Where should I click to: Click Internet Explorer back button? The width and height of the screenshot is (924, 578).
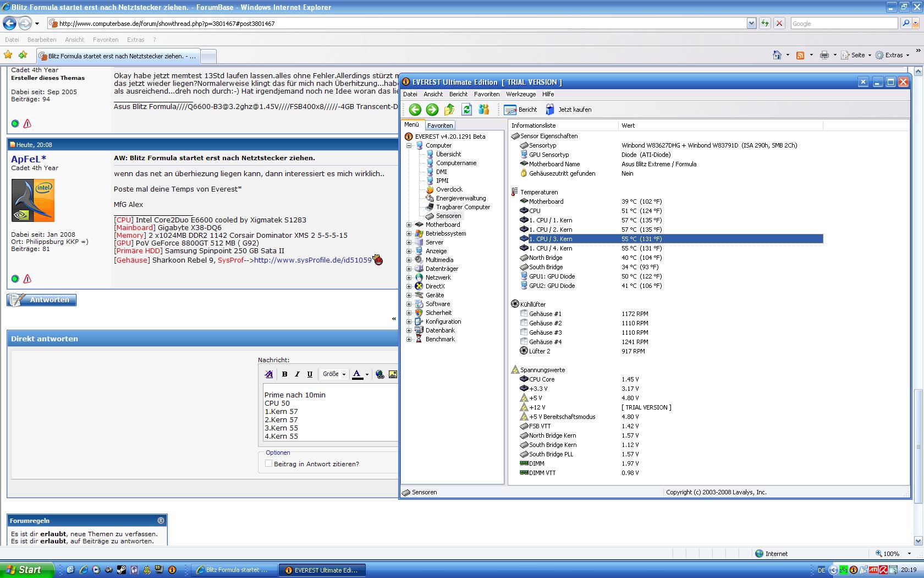(10, 23)
